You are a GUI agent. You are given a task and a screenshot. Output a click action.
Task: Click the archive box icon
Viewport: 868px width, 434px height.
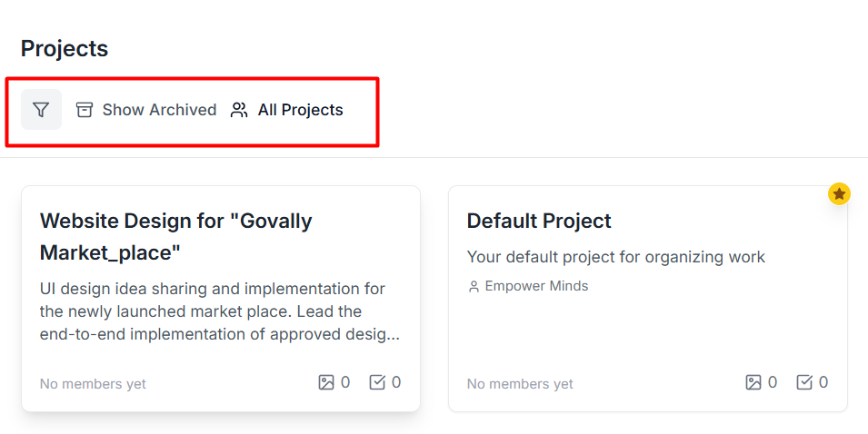pos(85,110)
